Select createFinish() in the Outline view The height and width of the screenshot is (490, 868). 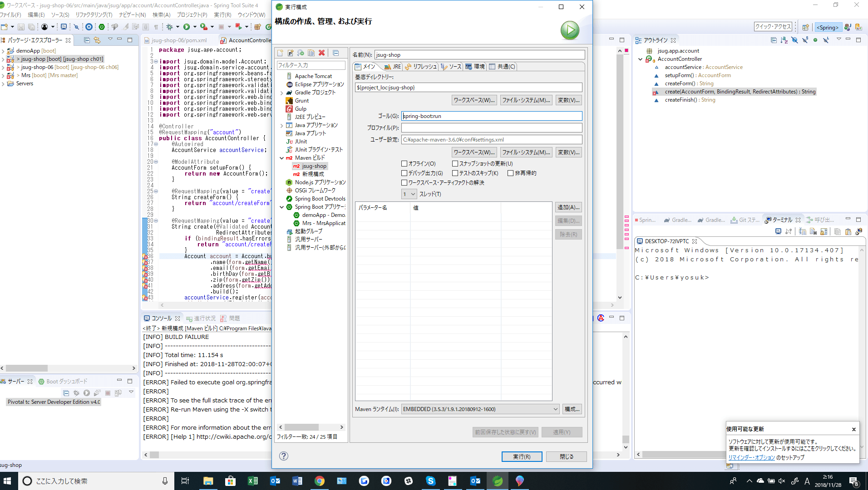click(690, 100)
